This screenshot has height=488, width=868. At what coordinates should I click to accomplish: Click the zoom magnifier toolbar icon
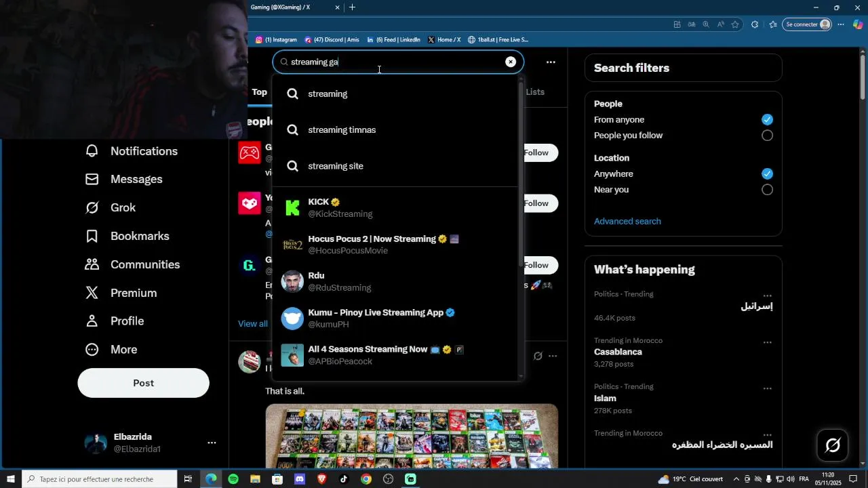point(706,24)
